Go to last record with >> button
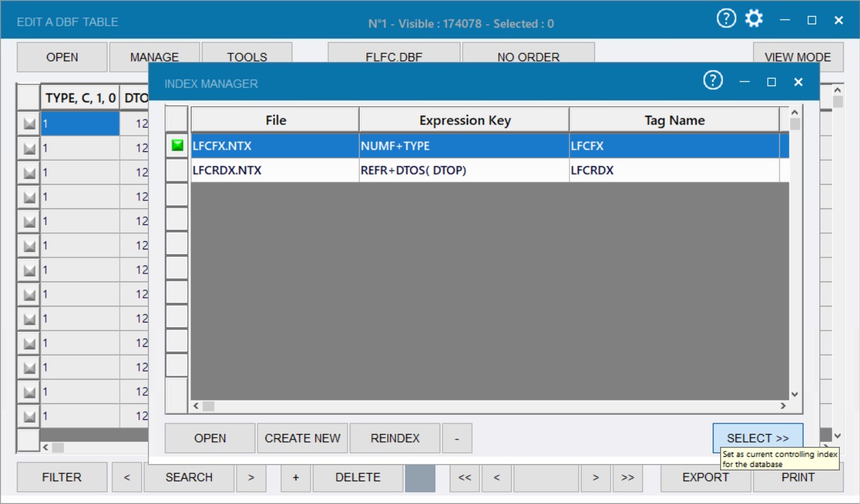Screen dimensions: 860x504 [x=627, y=477]
